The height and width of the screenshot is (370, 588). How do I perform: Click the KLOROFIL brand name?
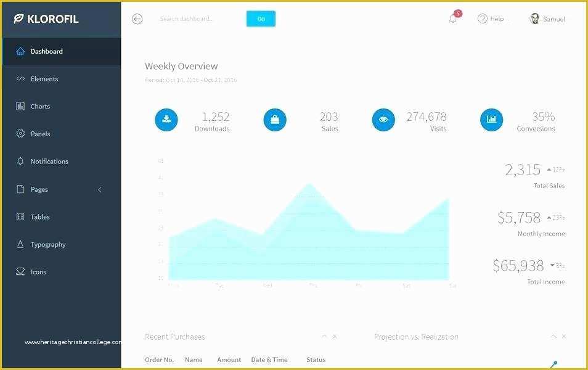pos(53,18)
